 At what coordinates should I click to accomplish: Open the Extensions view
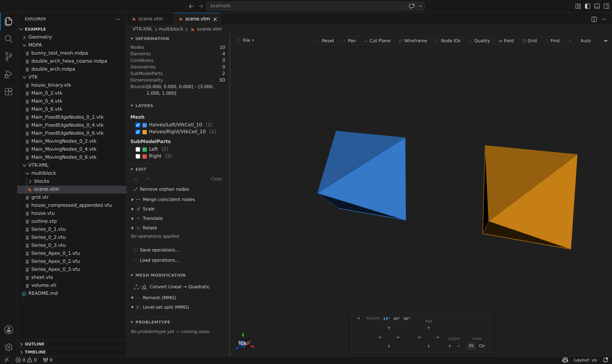[x=9, y=92]
